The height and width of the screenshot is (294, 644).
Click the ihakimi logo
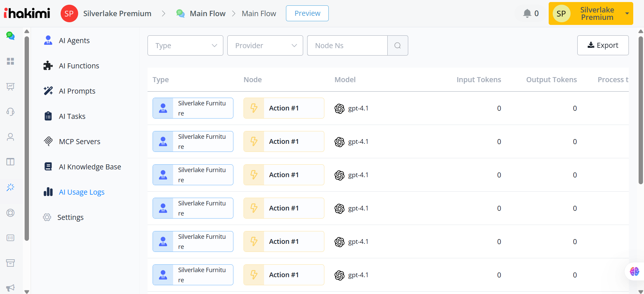pos(27,13)
